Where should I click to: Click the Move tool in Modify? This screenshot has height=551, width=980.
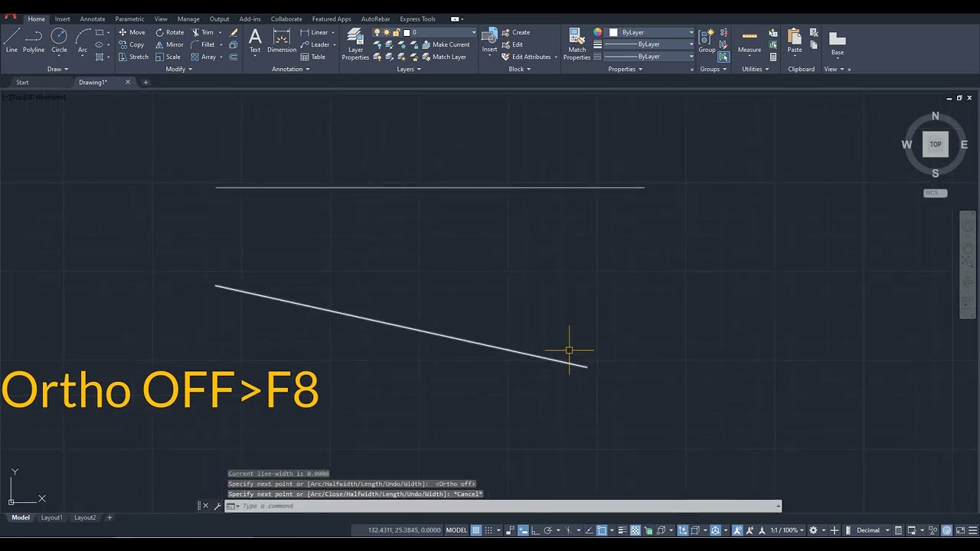pyautogui.click(x=132, y=32)
